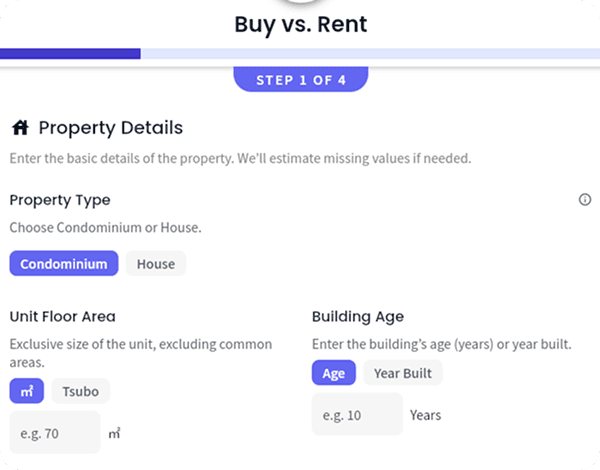Focus the floor area input field
This screenshot has height=470, width=600.
(55, 434)
